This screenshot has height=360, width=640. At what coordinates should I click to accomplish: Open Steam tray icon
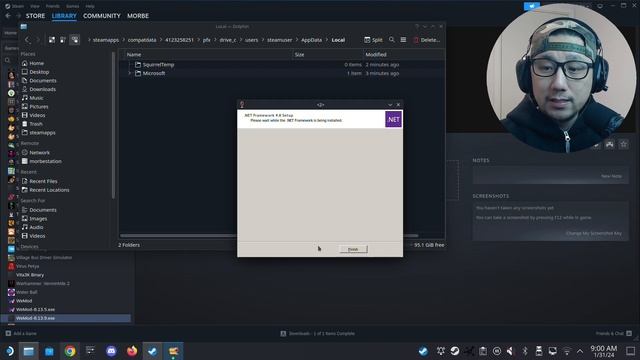point(455,351)
